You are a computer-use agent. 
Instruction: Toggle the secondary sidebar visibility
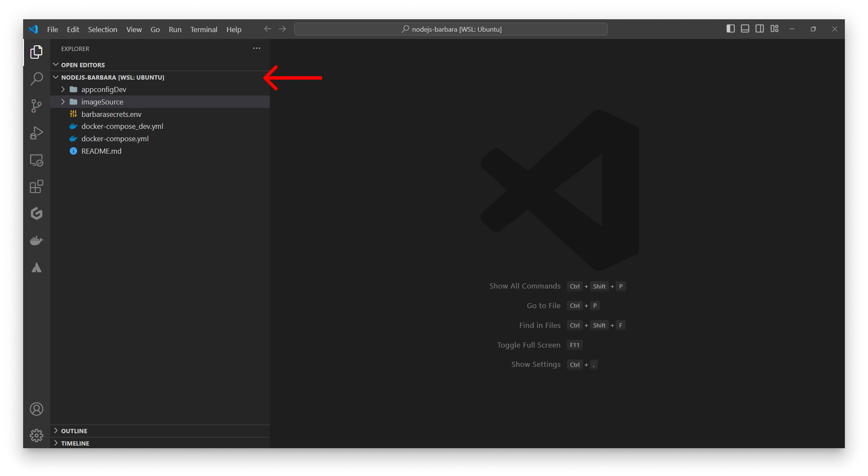pyautogui.click(x=760, y=29)
